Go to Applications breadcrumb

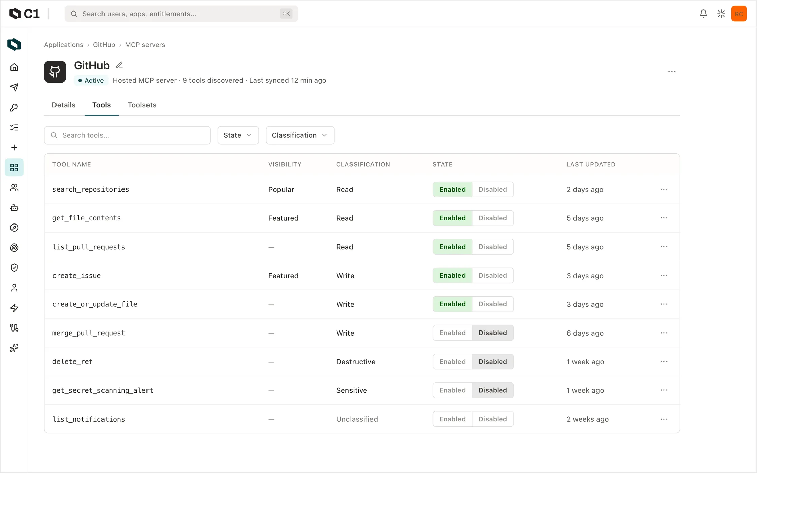(64, 45)
